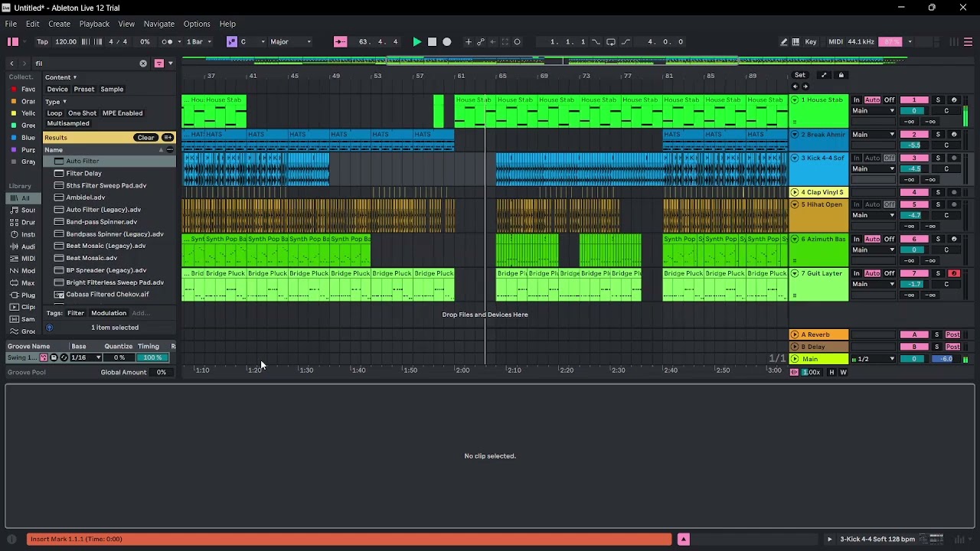This screenshot has height=551, width=980.
Task: Select the Preset content filter
Action: click(x=83, y=90)
